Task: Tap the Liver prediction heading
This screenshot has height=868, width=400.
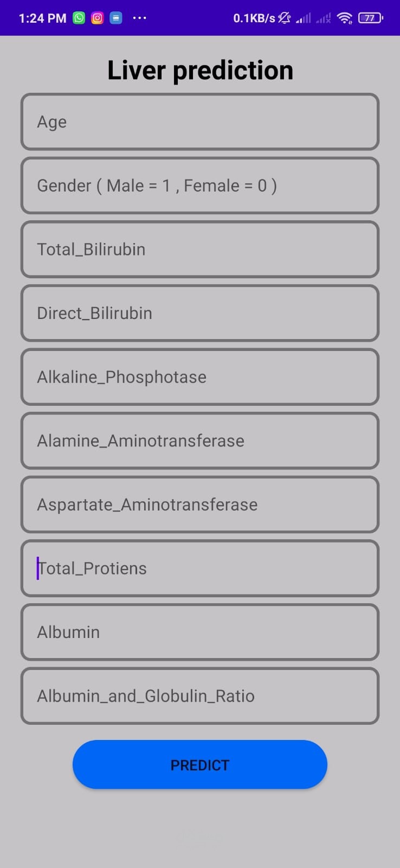Action: (200, 71)
